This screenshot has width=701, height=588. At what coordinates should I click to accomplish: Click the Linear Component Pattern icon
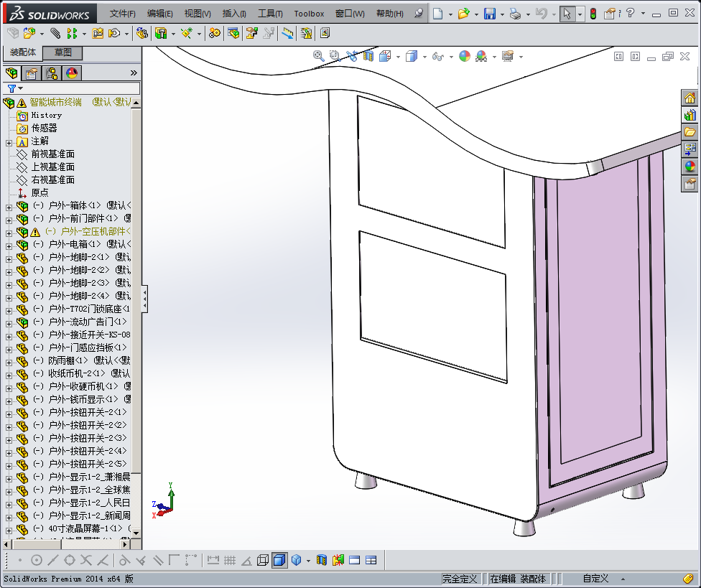pos(72,33)
